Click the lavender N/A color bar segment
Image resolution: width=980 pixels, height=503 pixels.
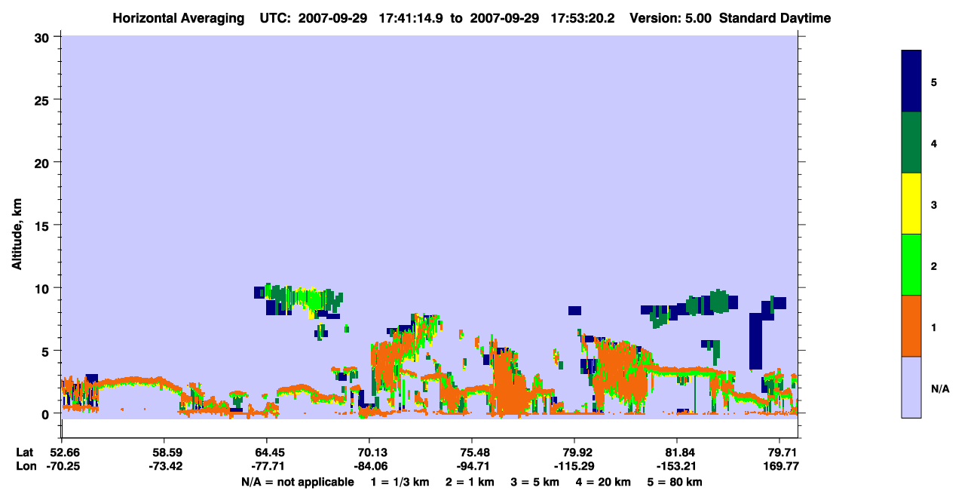(x=911, y=387)
